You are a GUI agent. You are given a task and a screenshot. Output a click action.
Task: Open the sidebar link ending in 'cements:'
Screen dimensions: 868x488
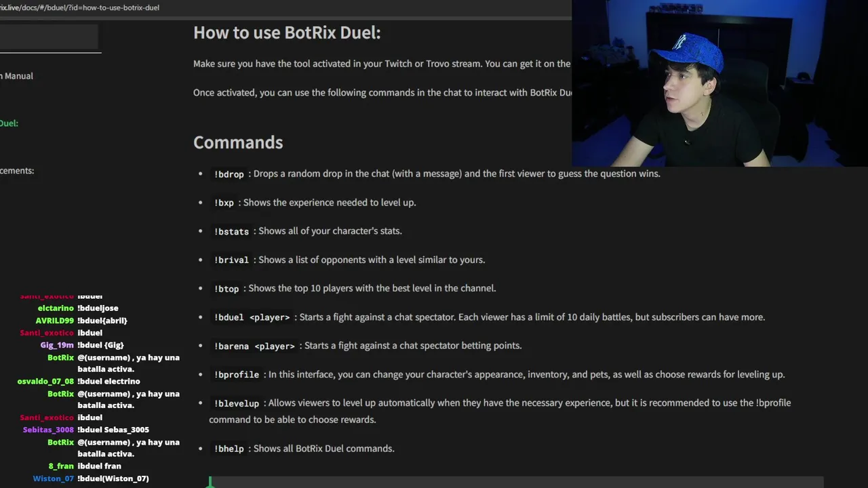pyautogui.click(x=17, y=171)
